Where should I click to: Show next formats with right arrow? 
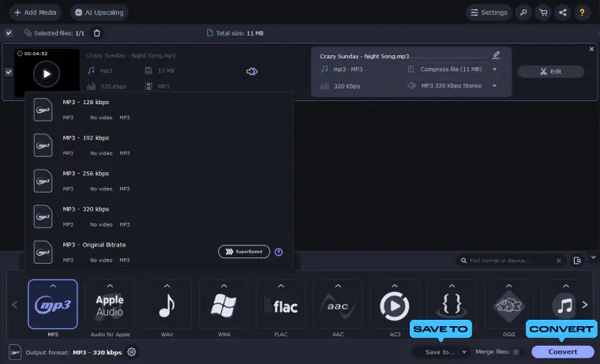click(585, 305)
